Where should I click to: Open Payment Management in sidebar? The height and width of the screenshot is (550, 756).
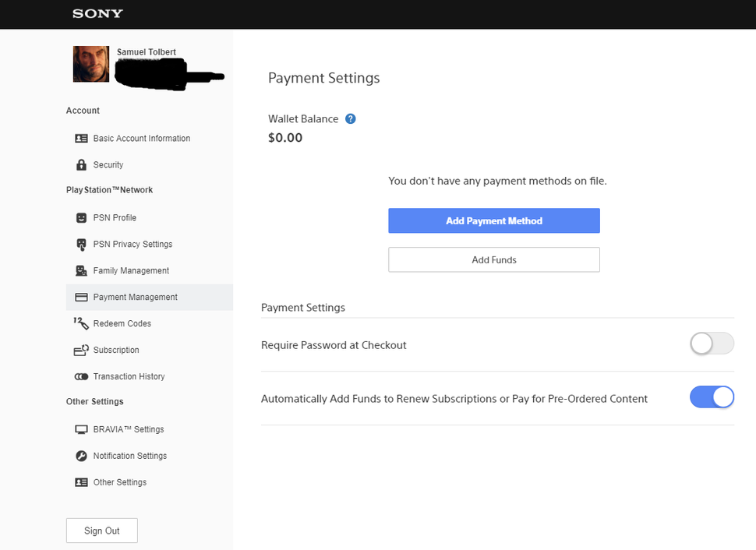click(x=135, y=298)
